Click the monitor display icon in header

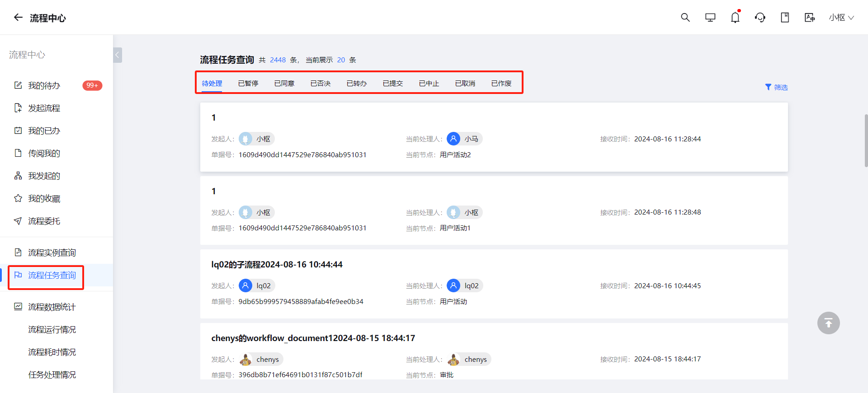click(710, 18)
